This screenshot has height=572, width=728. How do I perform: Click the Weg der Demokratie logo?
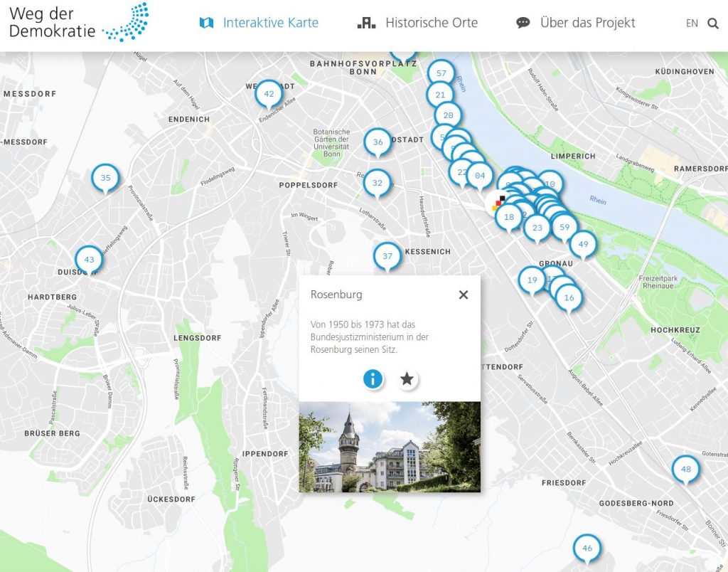tap(78, 21)
